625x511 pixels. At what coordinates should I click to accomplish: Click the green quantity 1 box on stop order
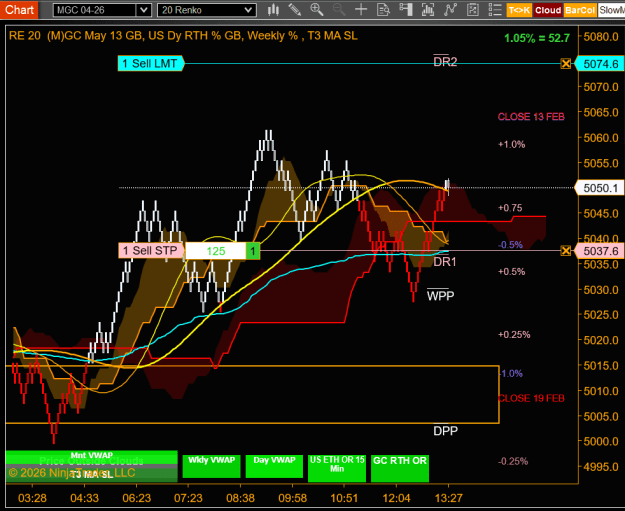click(253, 251)
